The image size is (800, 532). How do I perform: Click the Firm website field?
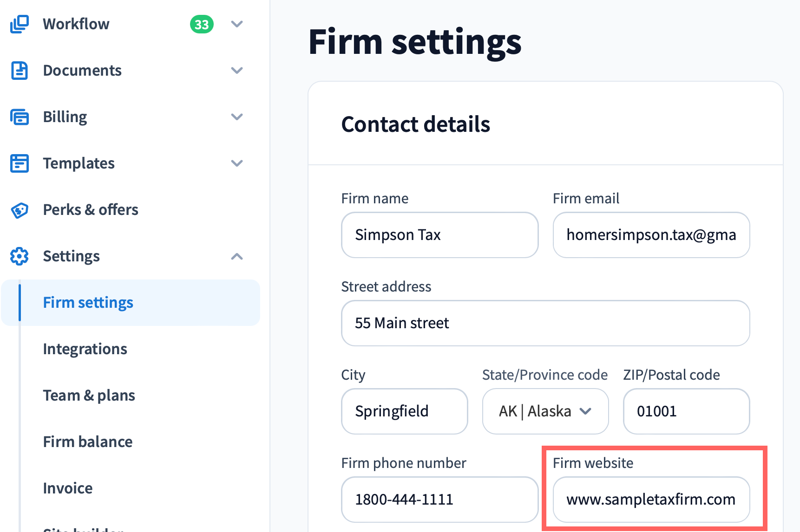coord(651,500)
